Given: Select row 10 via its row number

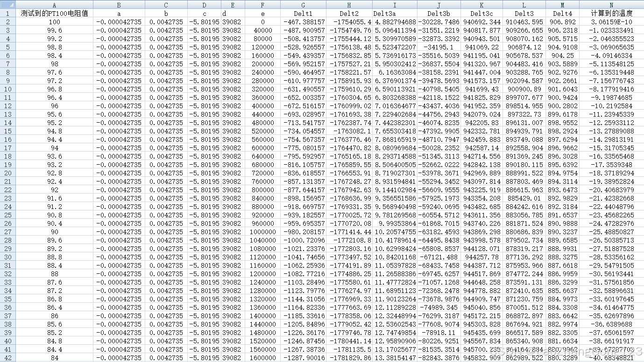Looking at the screenshot, I should (x=8, y=89).
